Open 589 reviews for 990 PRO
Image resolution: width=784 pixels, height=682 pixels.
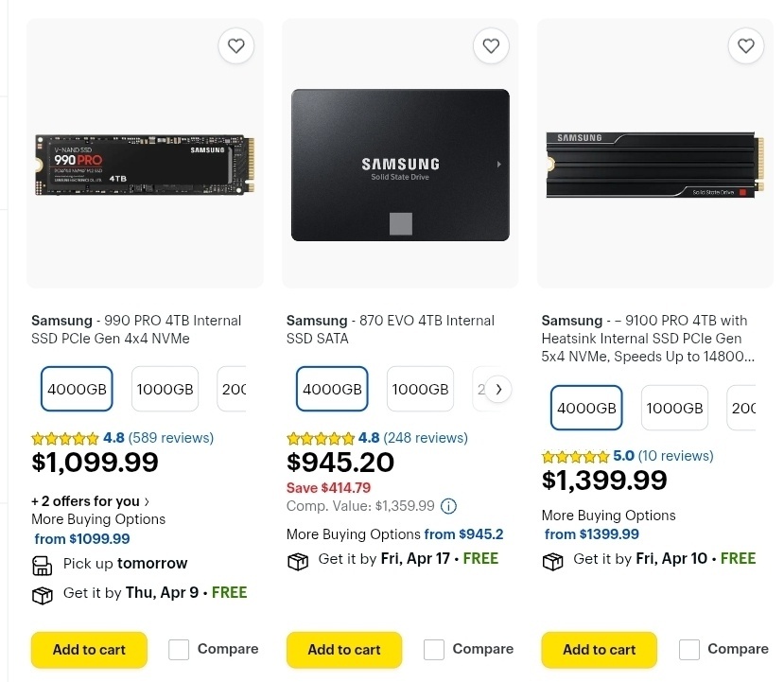pos(171,438)
